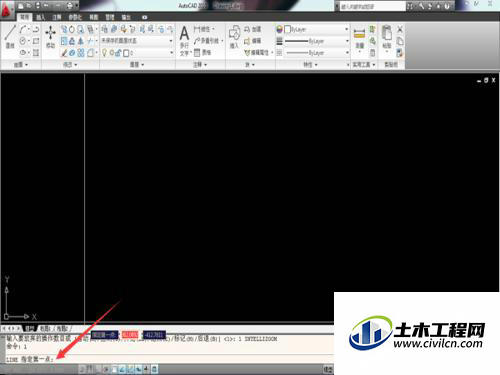Open the Layer Properties manager icon
Screen dimensions: 500x375
(x=104, y=29)
